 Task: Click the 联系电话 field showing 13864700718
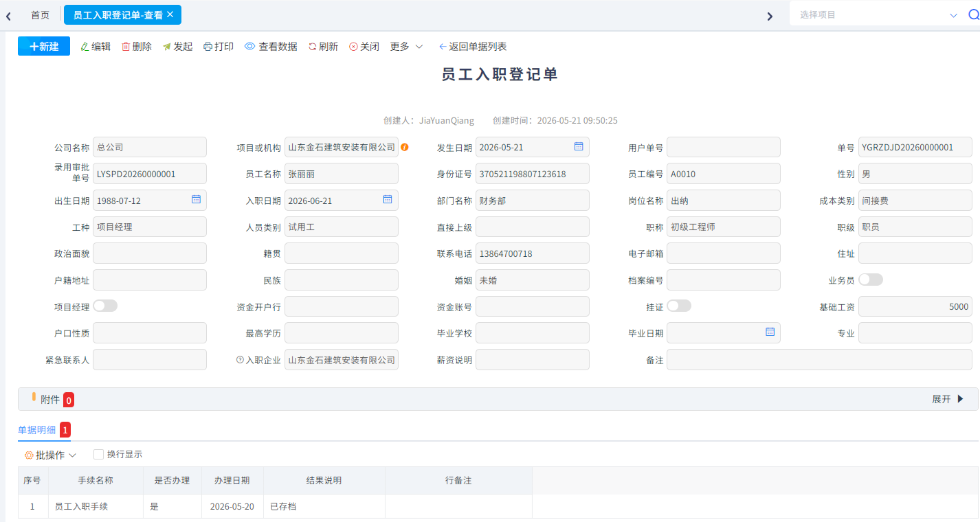(533, 253)
